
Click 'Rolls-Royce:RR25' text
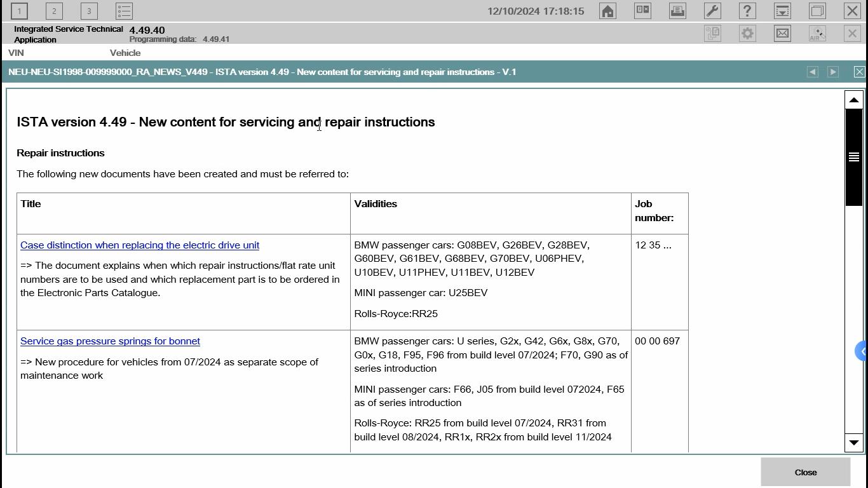tap(396, 314)
